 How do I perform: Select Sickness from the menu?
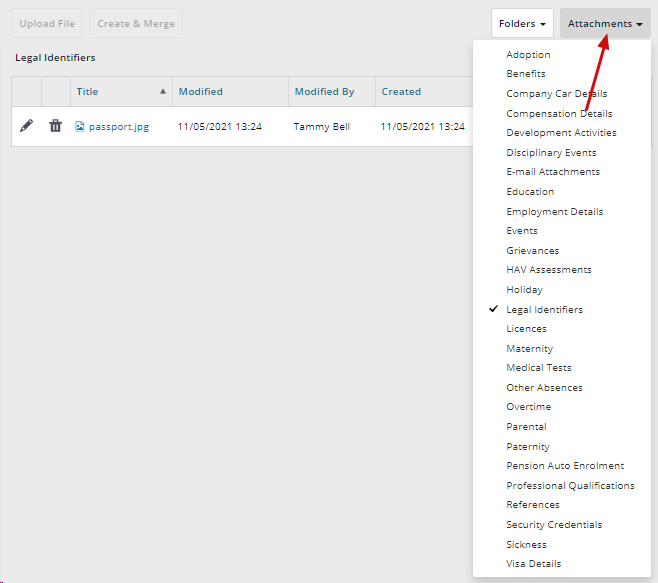tap(526, 544)
